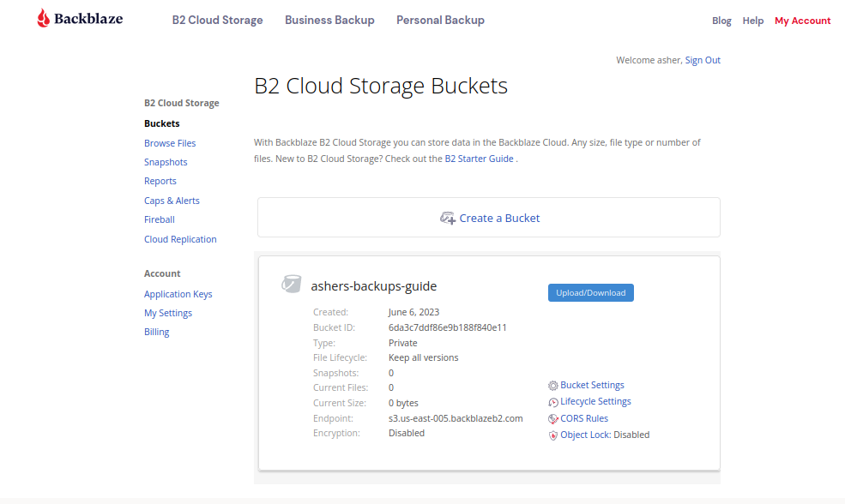The height and width of the screenshot is (504, 845).
Task: Open the Object Lock link
Action: 585,435
